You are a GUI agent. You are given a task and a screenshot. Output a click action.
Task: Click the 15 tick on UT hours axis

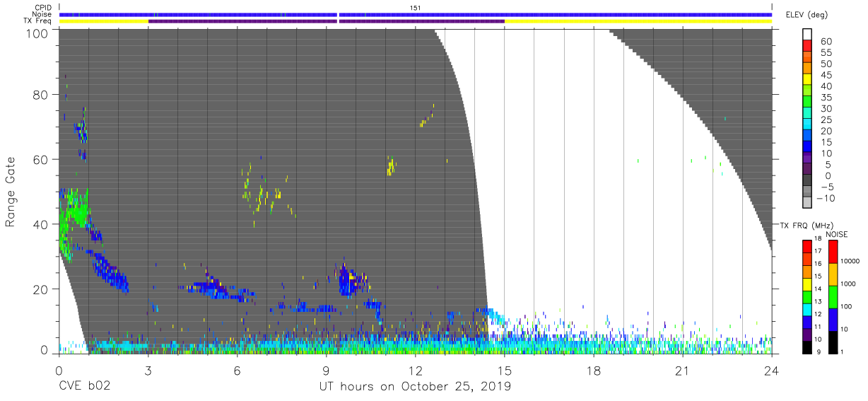coord(504,371)
